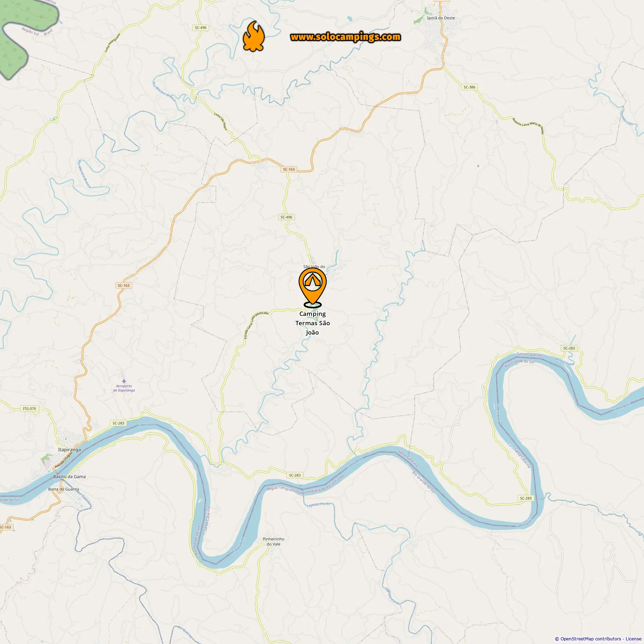
Task: Click the ITG-070 road shield
Action: [x=29, y=409]
